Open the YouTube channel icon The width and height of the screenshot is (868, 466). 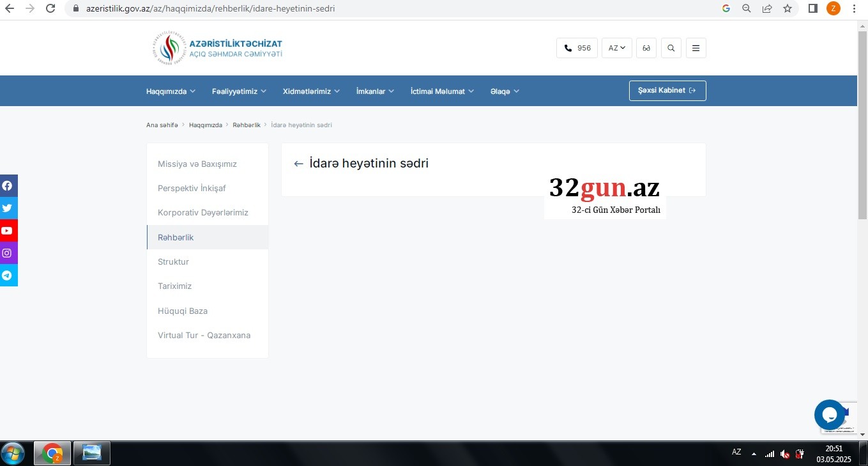[8, 231]
